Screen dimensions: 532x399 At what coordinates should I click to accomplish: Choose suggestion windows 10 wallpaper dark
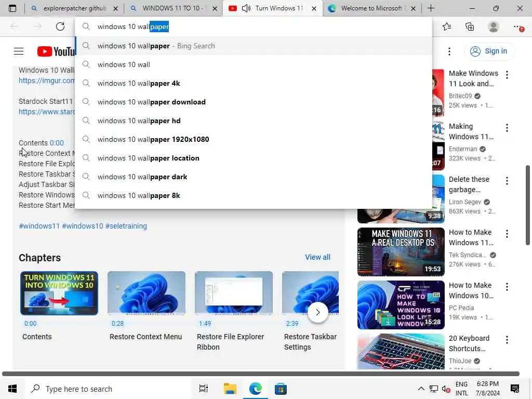click(x=254, y=177)
